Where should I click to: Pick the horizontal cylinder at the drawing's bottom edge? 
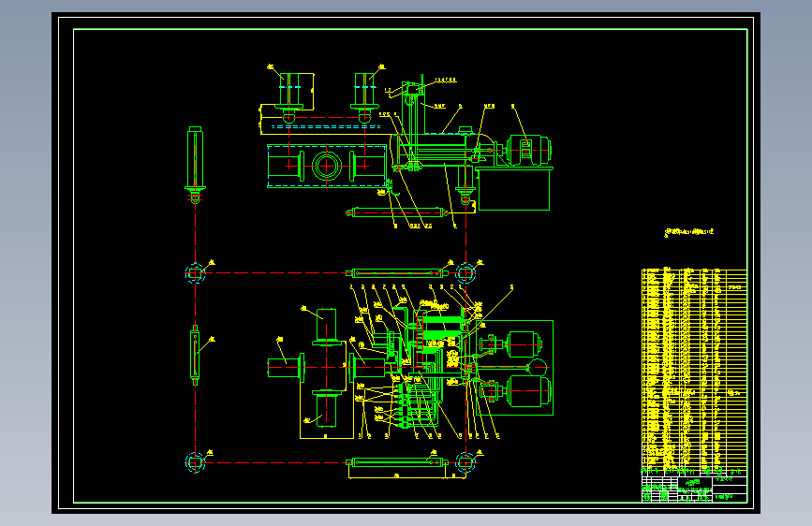[397, 462]
